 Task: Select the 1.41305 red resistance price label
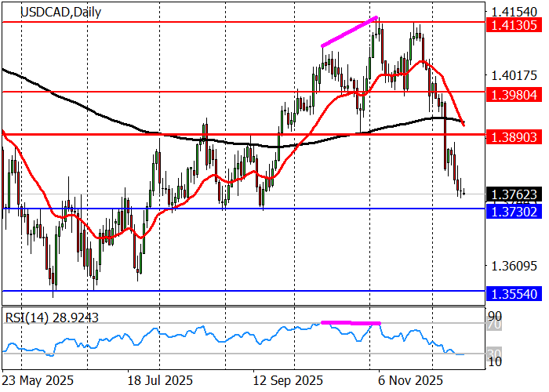514,25
